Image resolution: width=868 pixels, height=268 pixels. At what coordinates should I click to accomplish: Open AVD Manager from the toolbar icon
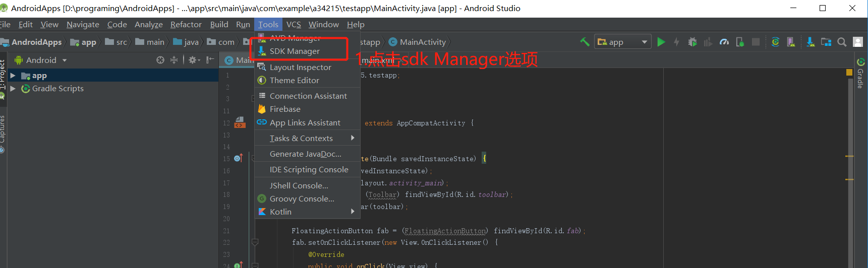click(x=791, y=42)
